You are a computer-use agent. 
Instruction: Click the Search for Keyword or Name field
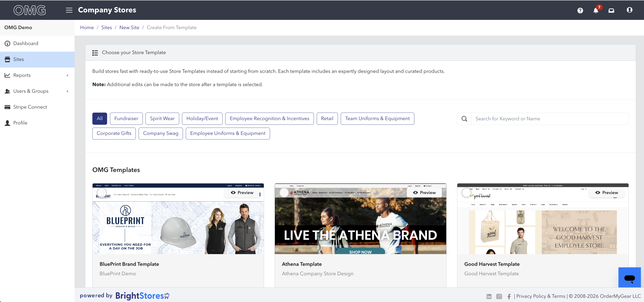point(550,119)
